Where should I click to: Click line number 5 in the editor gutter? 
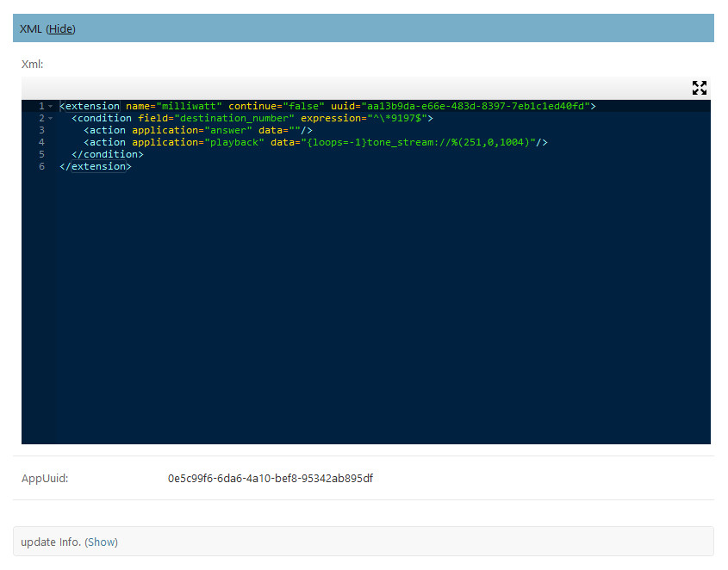click(41, 154)
